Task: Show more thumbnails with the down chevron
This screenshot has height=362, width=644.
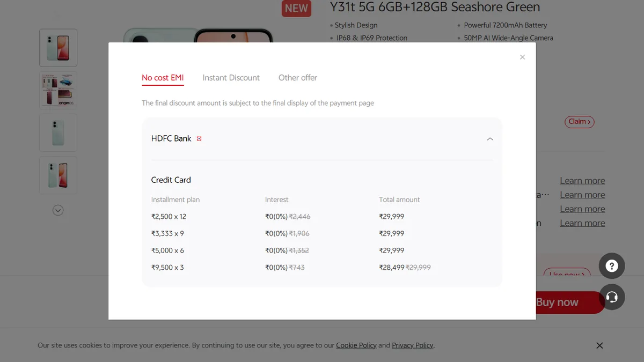Action: (58, 210)
